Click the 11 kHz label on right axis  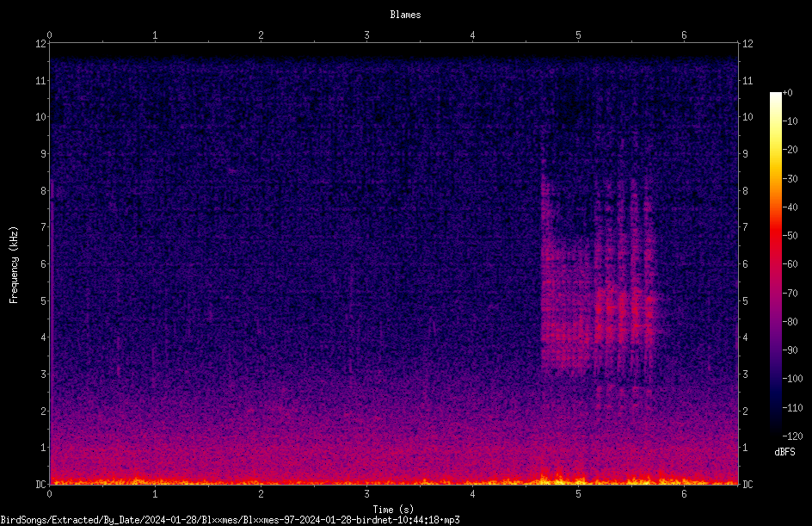pos(747,80)
